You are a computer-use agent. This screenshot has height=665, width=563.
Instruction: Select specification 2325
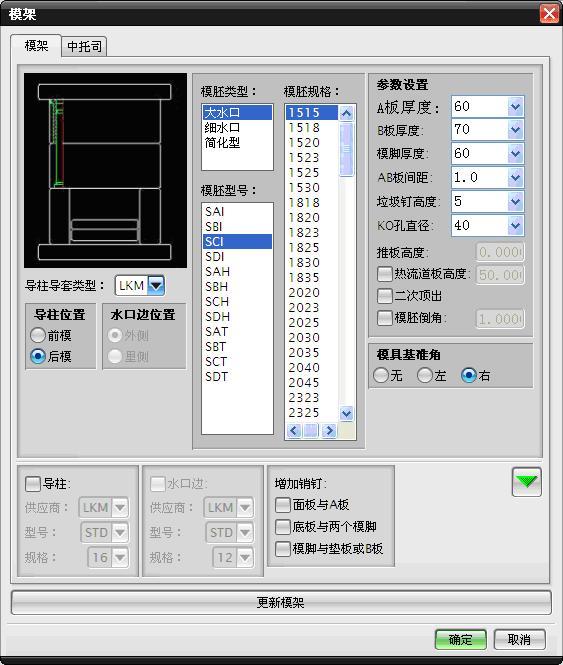click(x=312, y=413)
